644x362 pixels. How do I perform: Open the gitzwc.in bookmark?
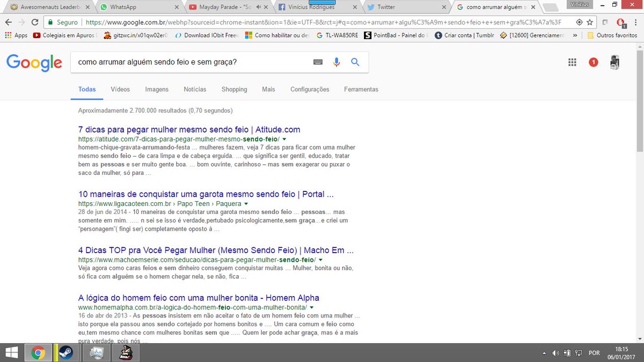pos(136,35)
